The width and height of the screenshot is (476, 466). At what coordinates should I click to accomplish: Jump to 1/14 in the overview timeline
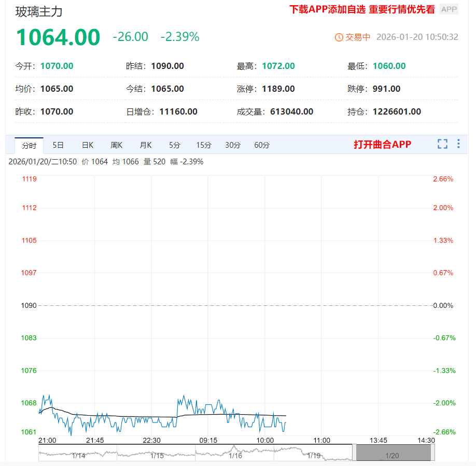point(79,456)
